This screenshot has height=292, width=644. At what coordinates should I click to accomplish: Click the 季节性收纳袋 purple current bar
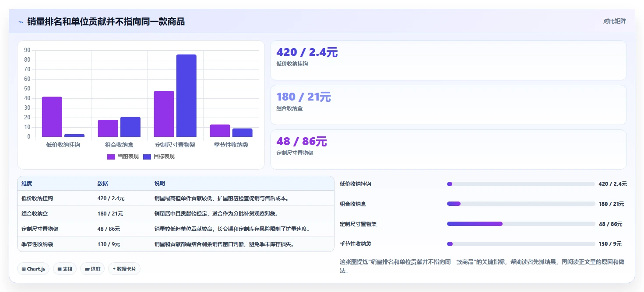point(220,131)
